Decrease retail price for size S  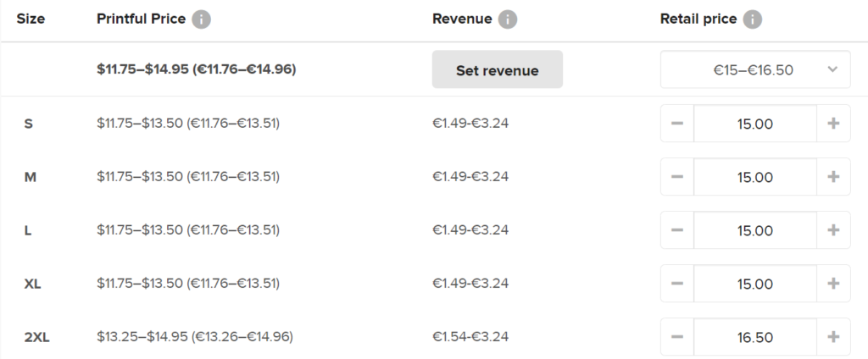(677, 124)
